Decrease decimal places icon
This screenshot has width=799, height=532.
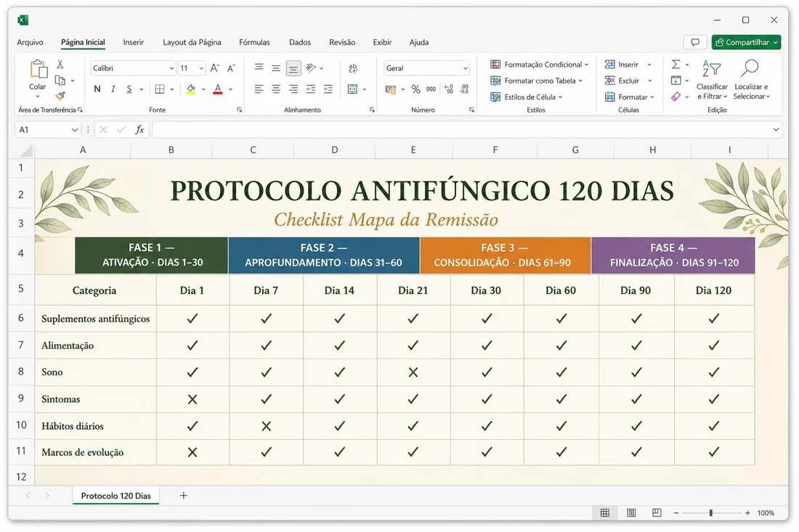pyautogui.click(x=464, y=89)
